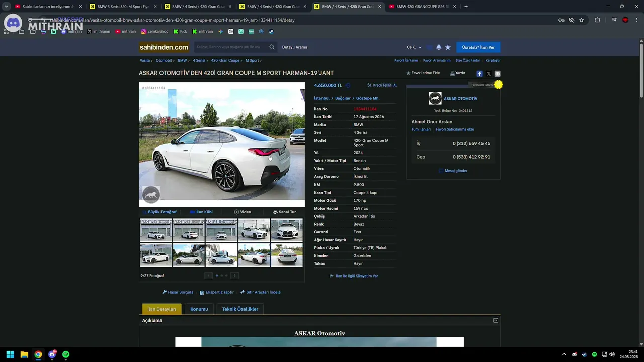Open Chrome media control icon
The image size is (644, 362).
click(x=614, y=20)
